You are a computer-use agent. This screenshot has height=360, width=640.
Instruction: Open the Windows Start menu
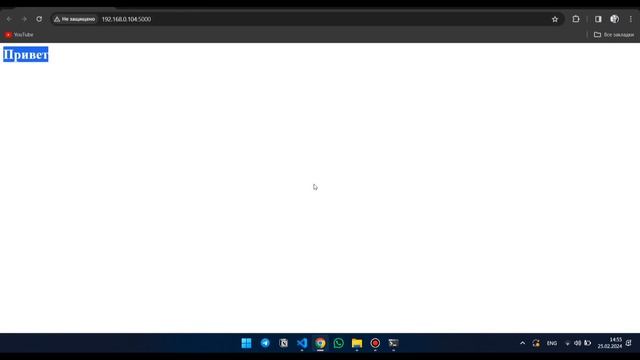click(x=247, y=343)
